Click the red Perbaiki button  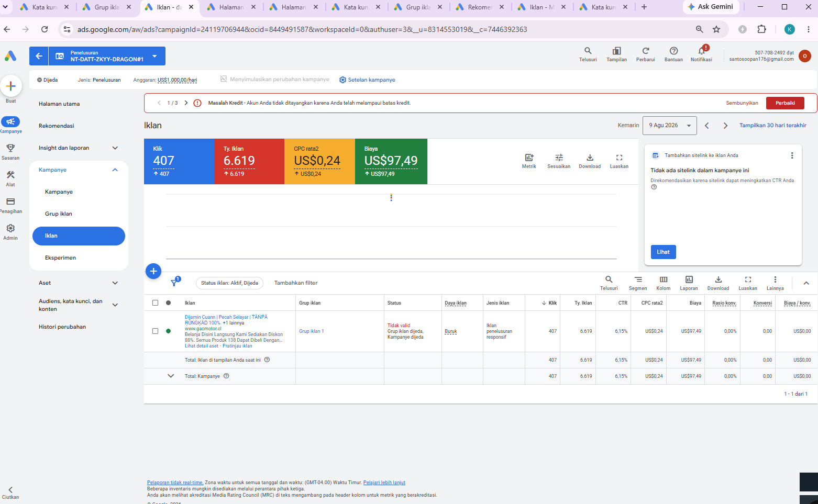point(785,103)
